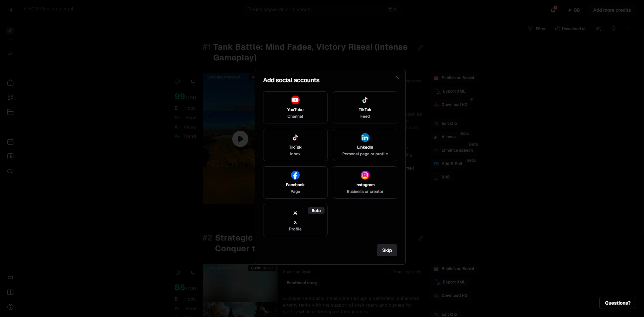The height and width of the screenshot is (317, 644).
Task: Click Export XML for clip #1
Action: tap(450, 91)
